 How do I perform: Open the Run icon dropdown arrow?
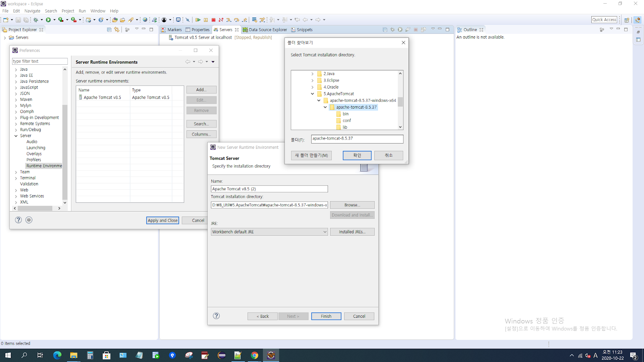point(54,20)
